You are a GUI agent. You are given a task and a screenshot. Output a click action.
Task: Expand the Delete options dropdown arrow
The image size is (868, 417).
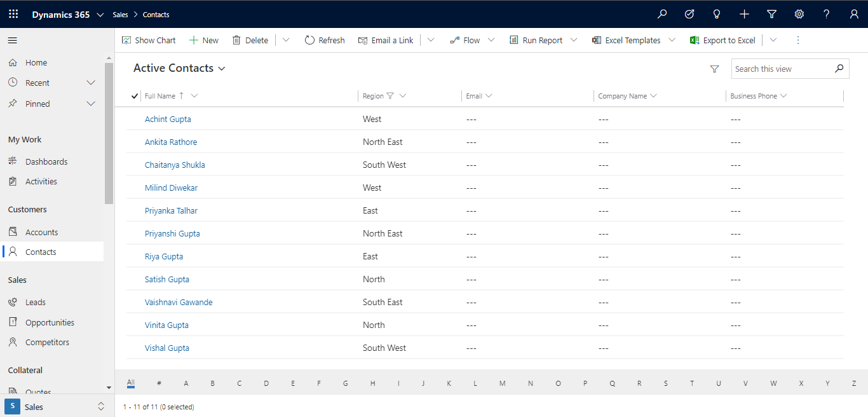(x=286, y=40)
